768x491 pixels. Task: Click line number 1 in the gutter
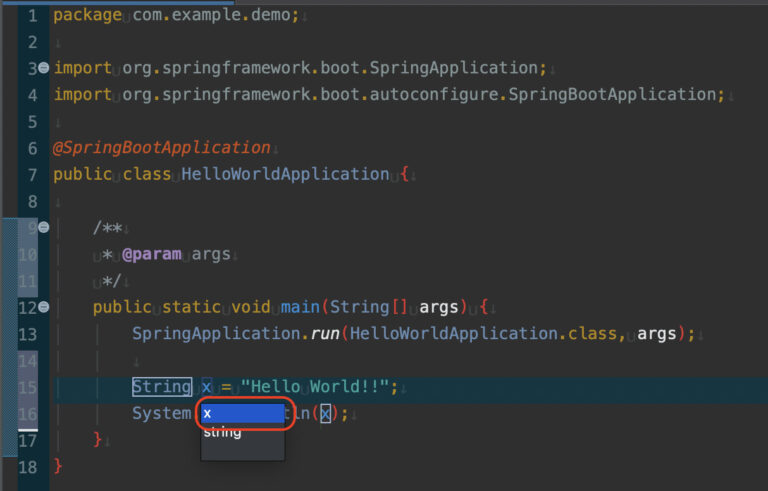[32, 15]
